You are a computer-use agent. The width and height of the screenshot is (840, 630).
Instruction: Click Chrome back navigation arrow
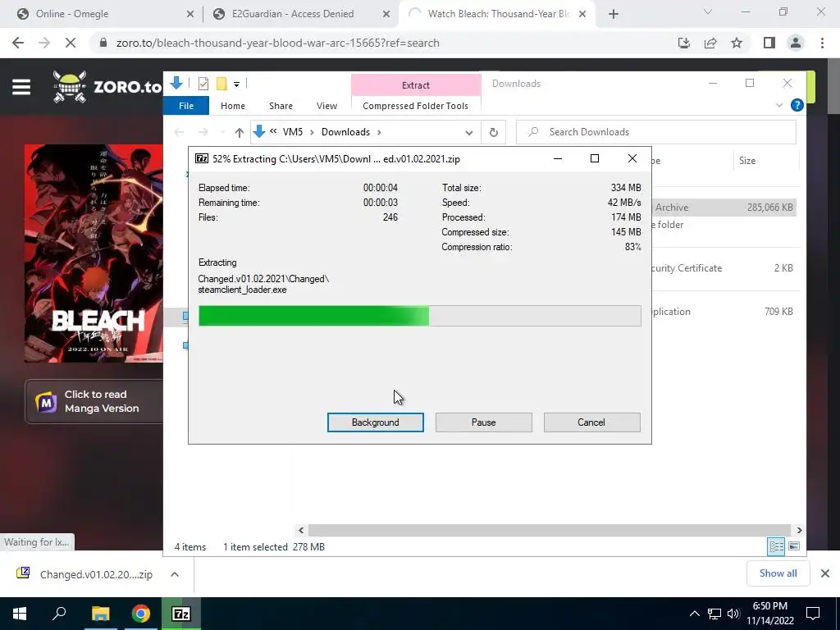18,43
